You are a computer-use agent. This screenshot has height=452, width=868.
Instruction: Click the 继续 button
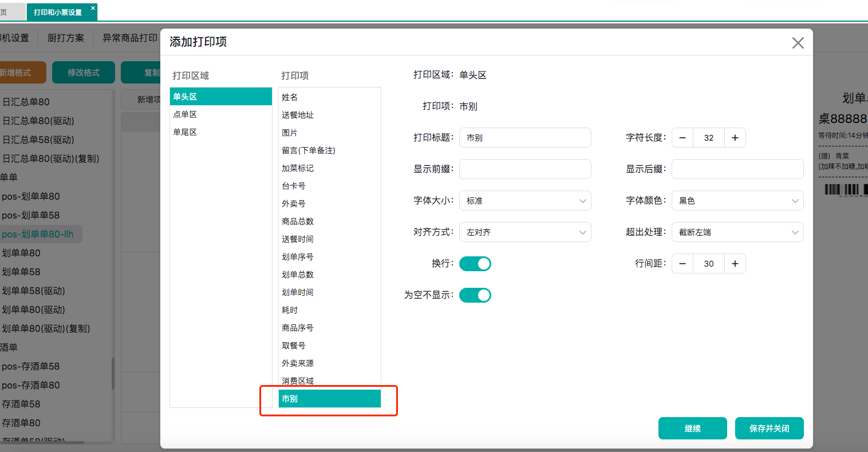(693, 429)
